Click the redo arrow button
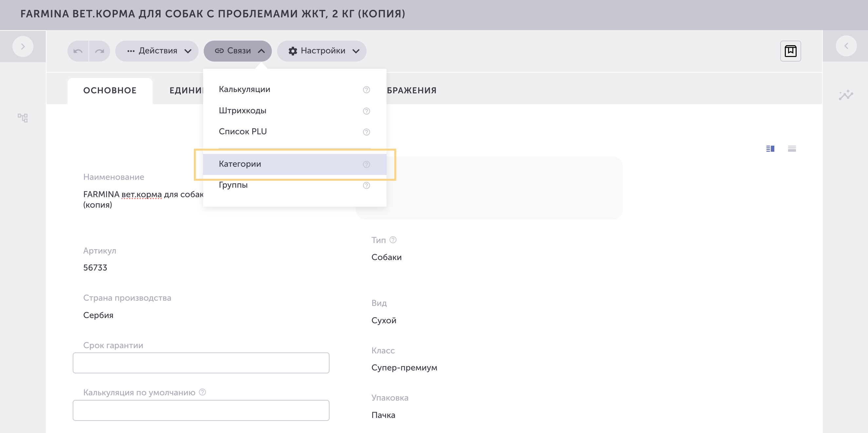Screen dimensions: 868x433 pos(99,51)
